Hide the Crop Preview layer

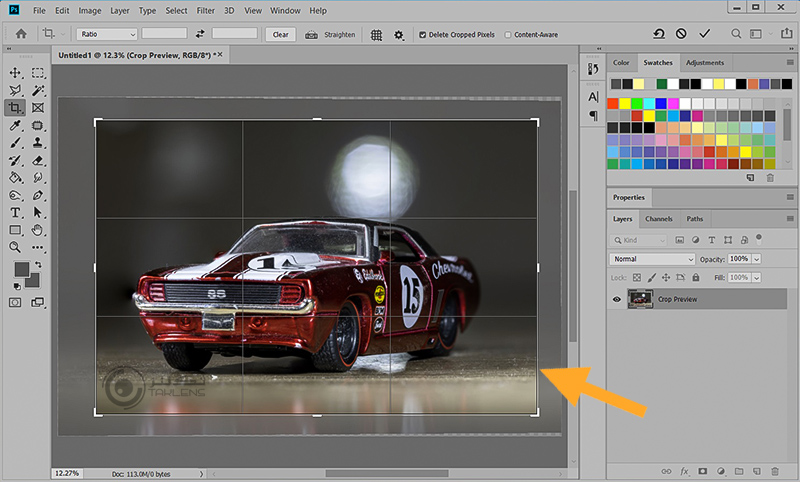tap(616, 299)
